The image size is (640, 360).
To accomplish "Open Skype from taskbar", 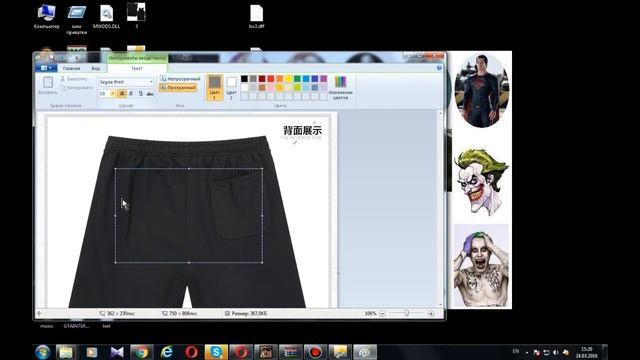I will click(216, 352).
